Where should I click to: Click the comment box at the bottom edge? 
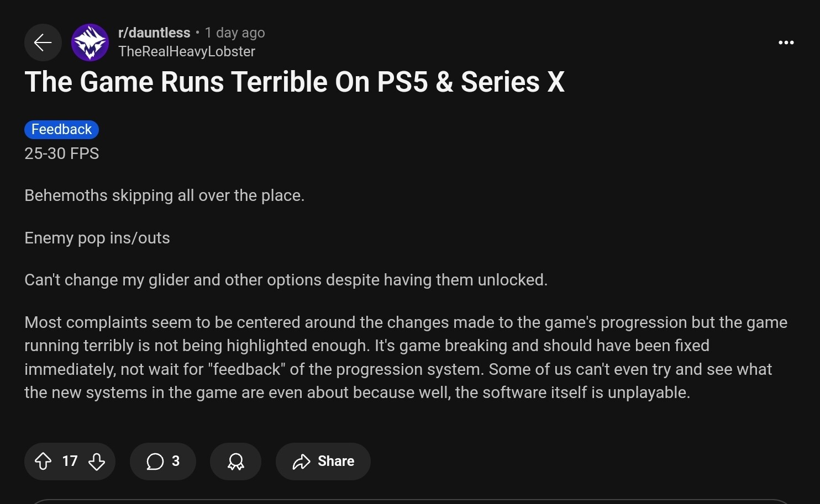(410, 501)
